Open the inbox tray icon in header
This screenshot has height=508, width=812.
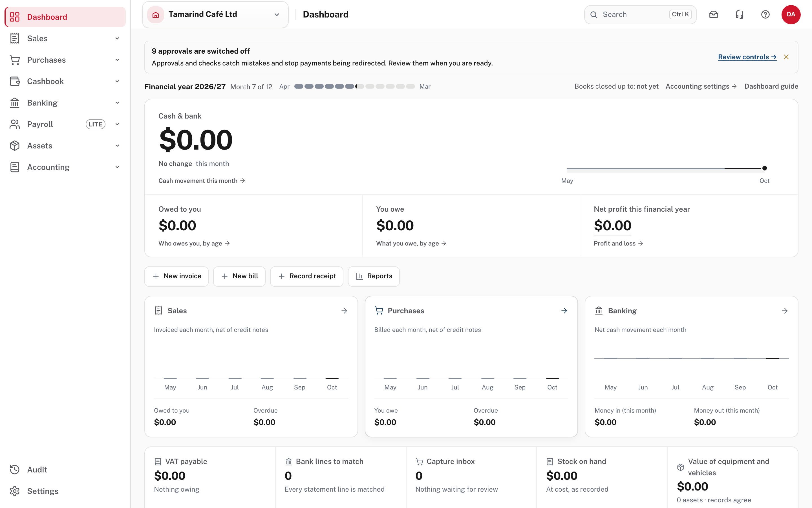coord(713,14)
